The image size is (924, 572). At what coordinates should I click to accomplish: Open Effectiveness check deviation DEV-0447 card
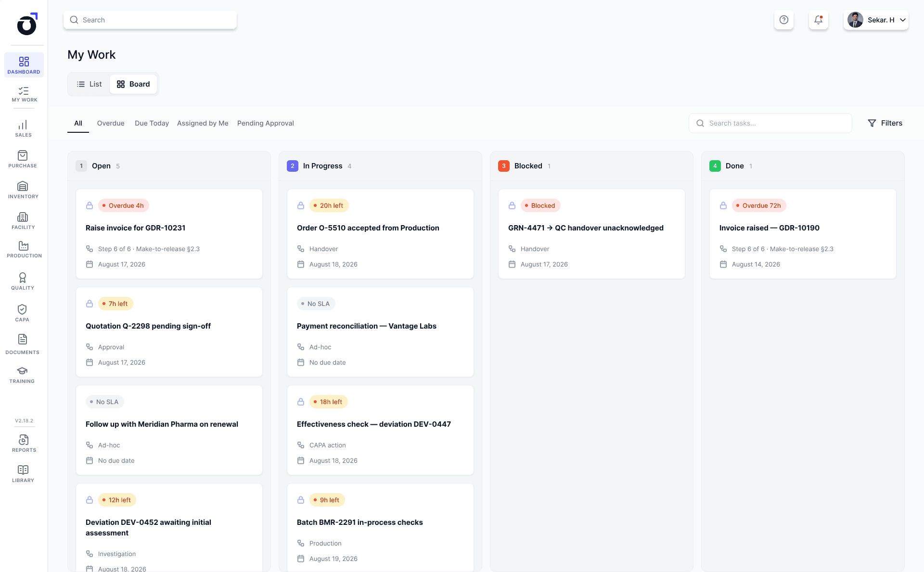click(380, 430)
